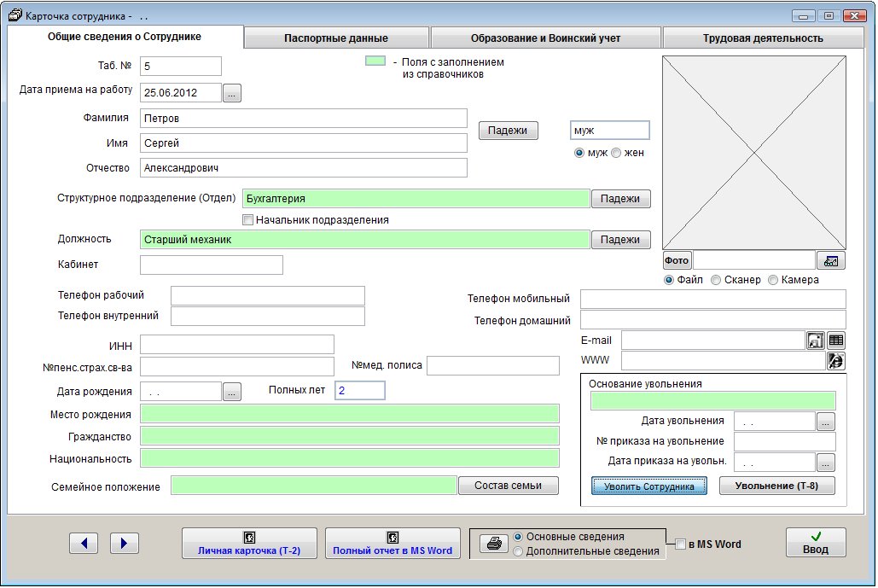Choose the Сканер photo source option

pyautogui.click(x=716, y=280)
